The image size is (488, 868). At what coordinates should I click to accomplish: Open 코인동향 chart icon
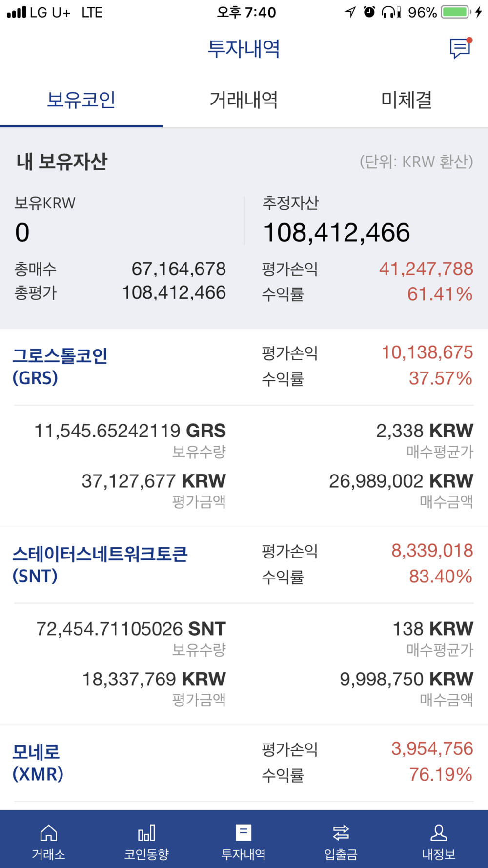[146, 833]
